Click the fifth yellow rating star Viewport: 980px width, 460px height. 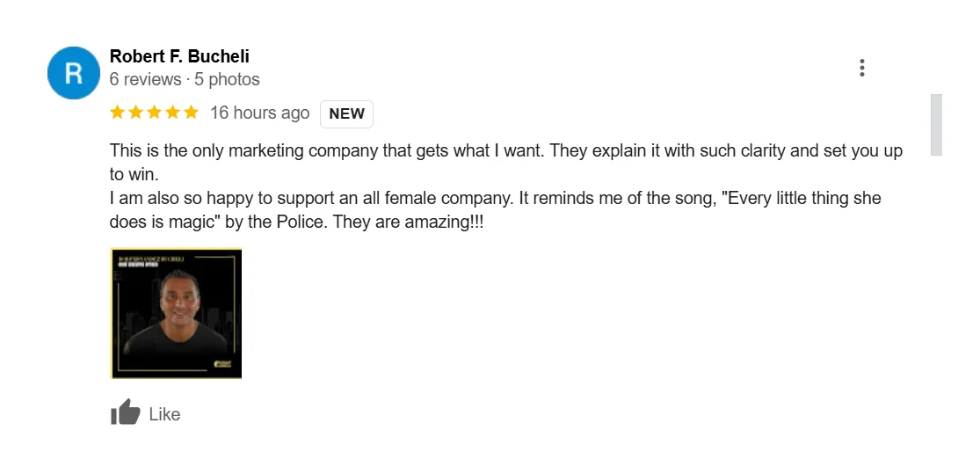click(191, 113)
